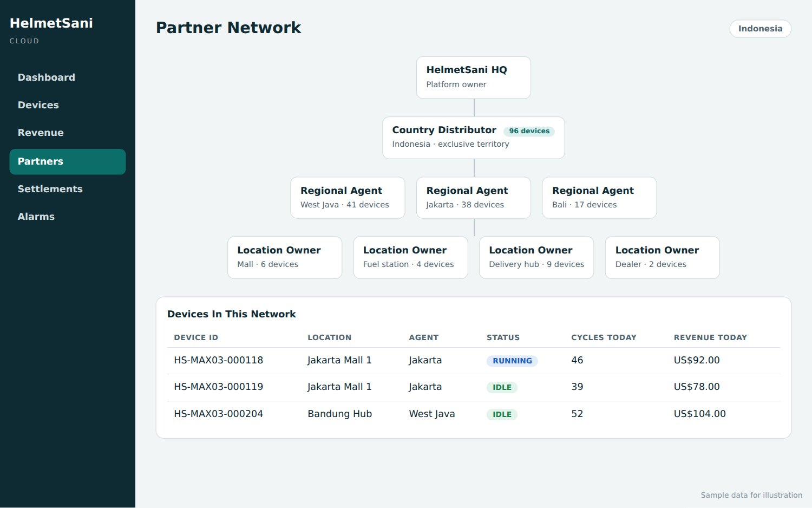Select the HelmetSani HQ node

coord(473,77)
